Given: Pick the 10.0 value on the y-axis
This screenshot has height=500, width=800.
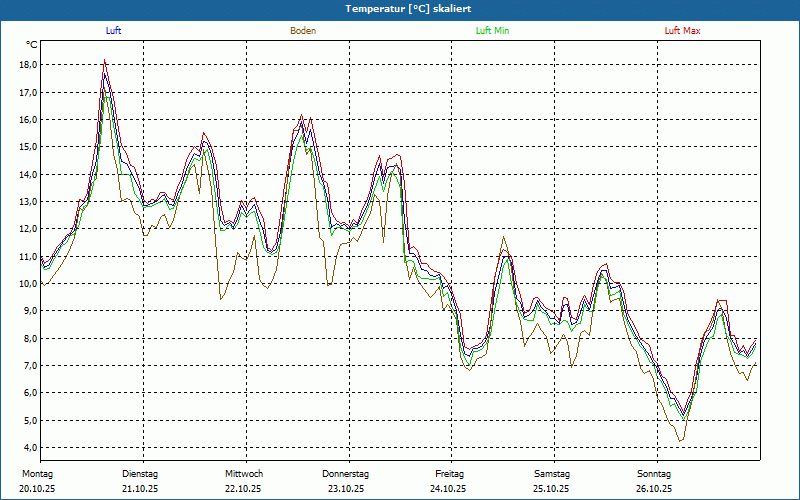Looking at the screenshot, I should [x=28, y=283].
